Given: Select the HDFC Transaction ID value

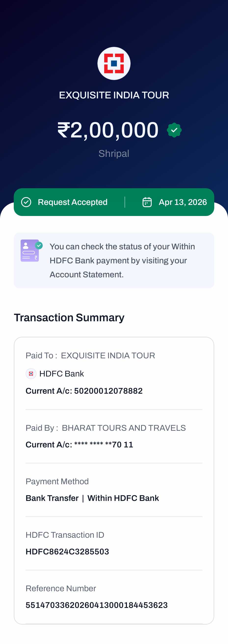Looking at the screenshot, I should pos(67,551).
